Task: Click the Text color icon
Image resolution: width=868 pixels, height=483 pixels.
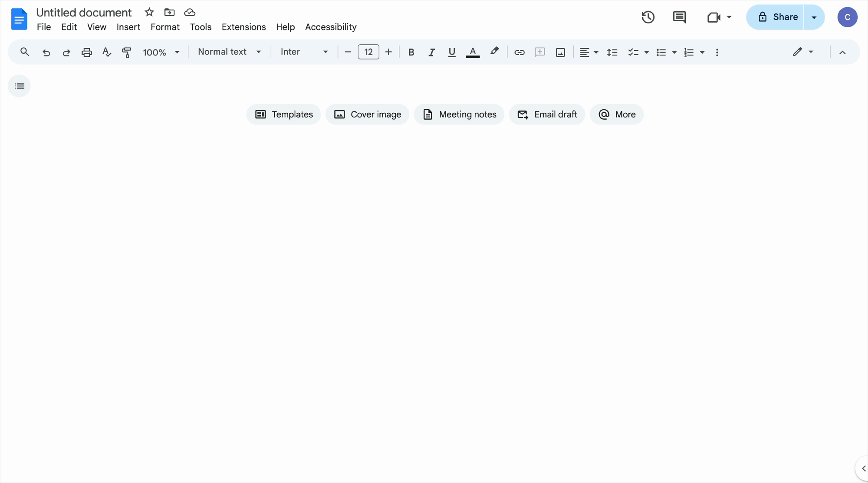Action: tap(472, 52)
